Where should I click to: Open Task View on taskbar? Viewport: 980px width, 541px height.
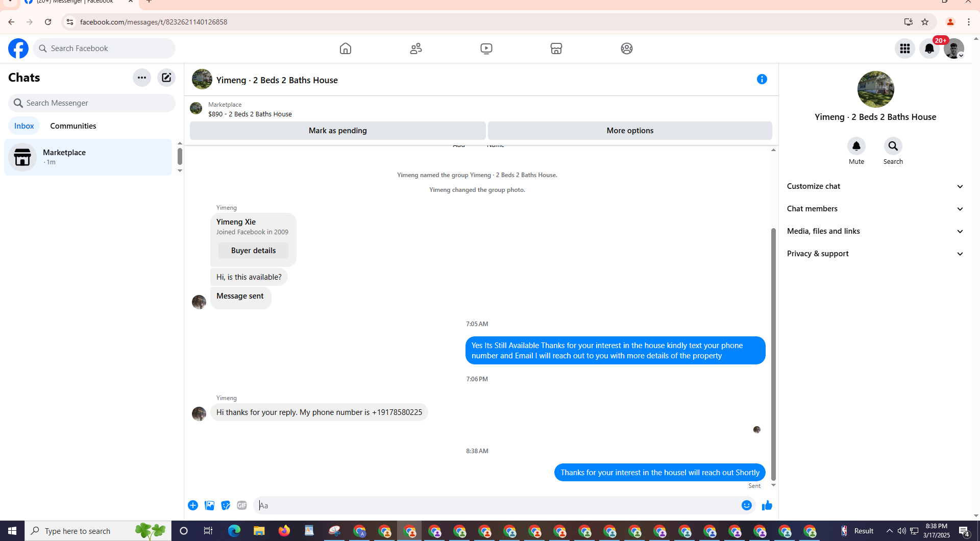click(208, 531)
